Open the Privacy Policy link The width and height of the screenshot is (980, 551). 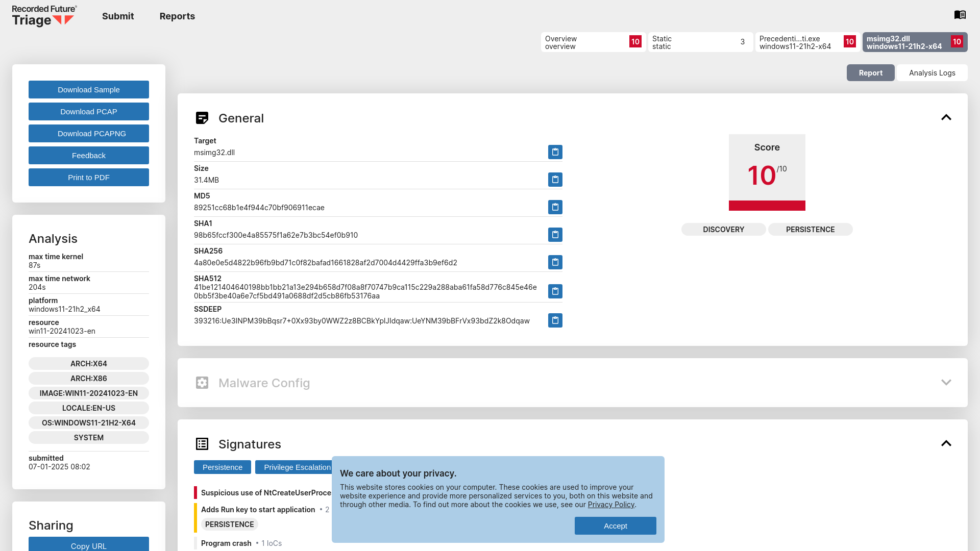(611, 505)
